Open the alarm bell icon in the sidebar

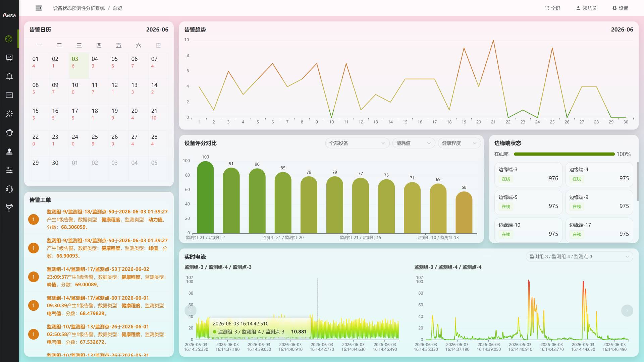pos(9,76)
